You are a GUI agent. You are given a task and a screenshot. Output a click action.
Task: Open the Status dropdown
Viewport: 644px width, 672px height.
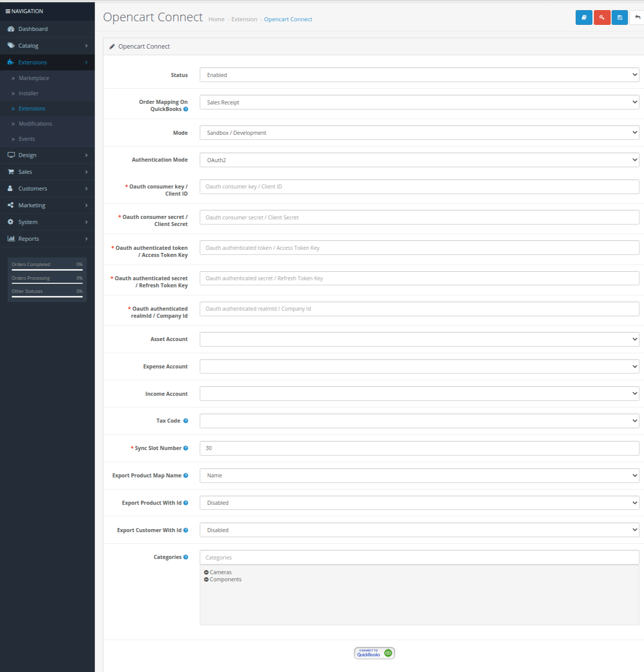point(419,75)
